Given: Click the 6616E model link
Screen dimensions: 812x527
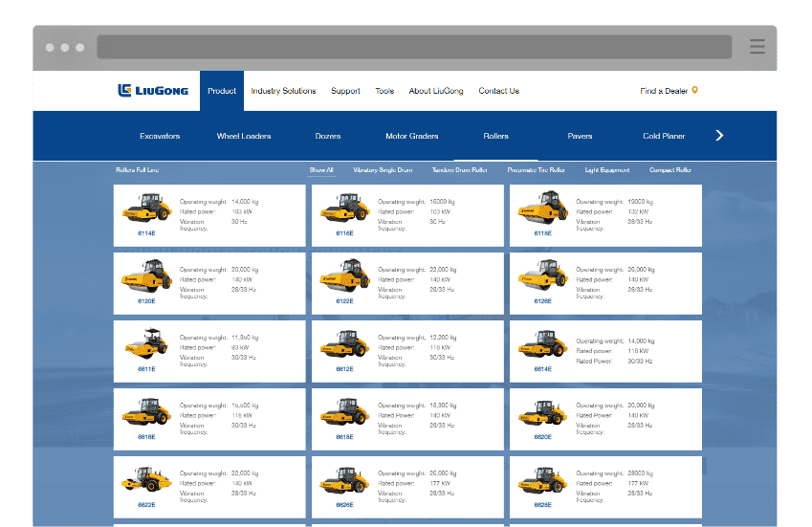Looking at the screenshot, I should click(146, 437).
